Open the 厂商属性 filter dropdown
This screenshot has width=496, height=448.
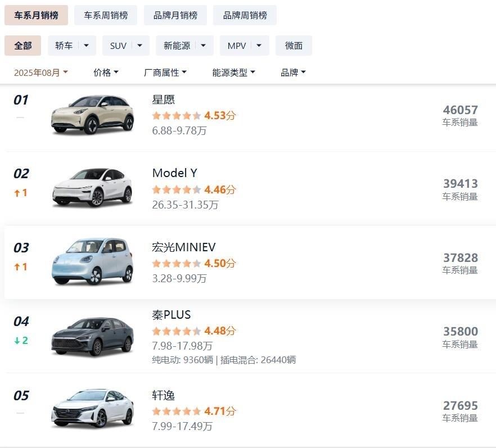165,73
